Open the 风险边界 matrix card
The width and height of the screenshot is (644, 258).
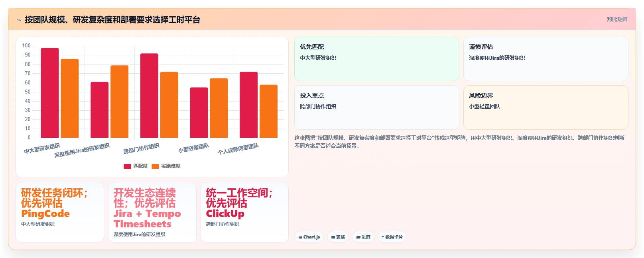click(546, 107)
